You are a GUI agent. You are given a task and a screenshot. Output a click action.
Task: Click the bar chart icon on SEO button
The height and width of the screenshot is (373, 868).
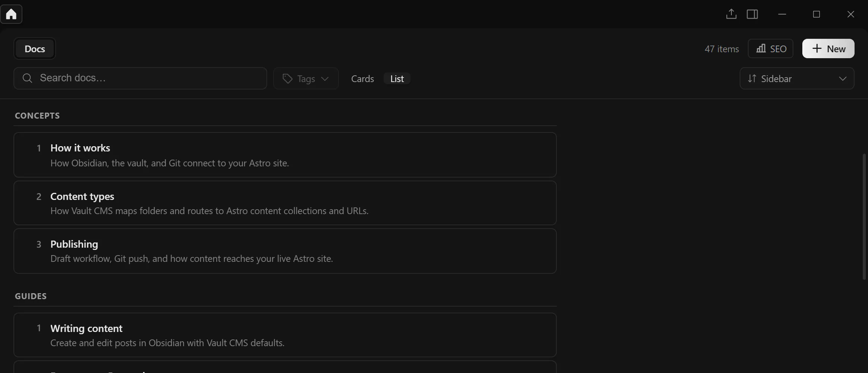[x=761, y=48]
